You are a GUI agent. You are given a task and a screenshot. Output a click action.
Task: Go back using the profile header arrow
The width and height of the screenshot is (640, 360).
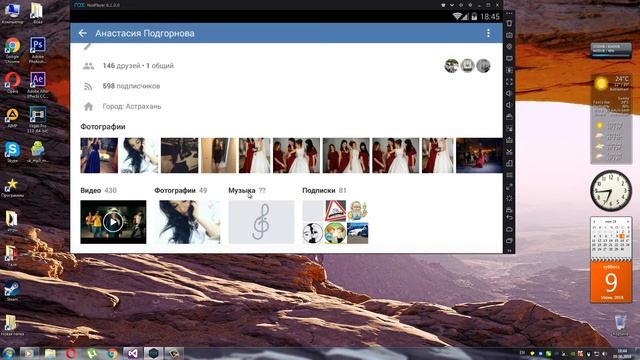(83, 33)
